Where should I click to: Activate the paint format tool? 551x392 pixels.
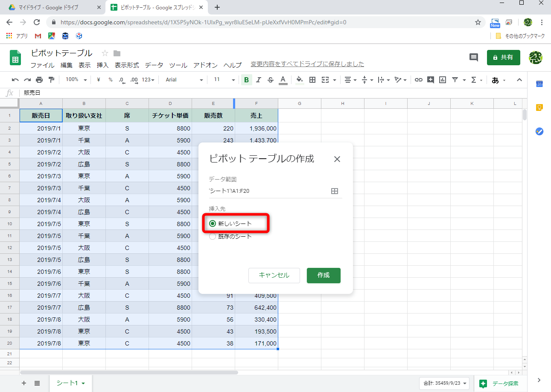(x=51, y=80)
